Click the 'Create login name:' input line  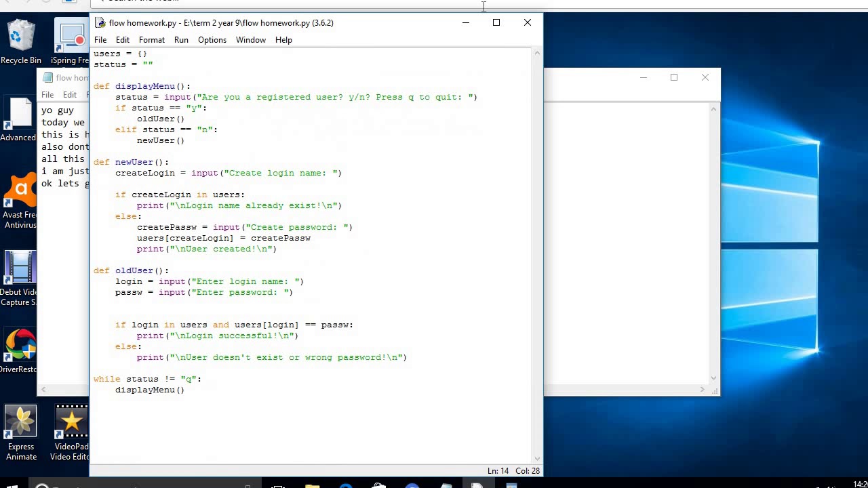229,173
